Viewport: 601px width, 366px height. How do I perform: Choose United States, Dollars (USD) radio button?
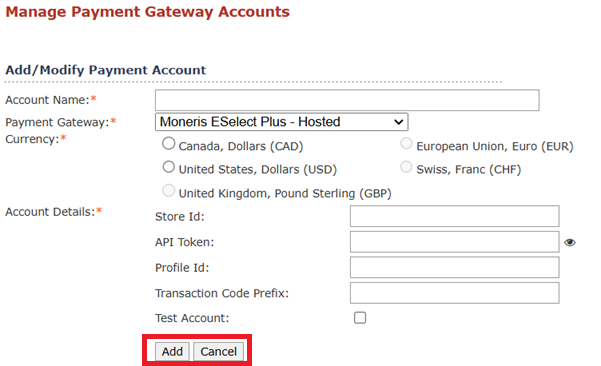(x=169, y=167)
